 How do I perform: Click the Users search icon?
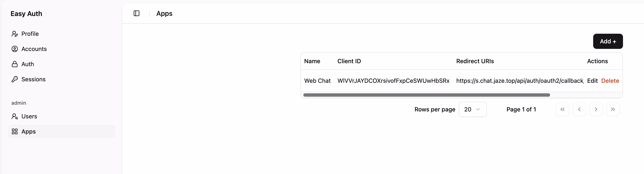click(x=15, y=116)
